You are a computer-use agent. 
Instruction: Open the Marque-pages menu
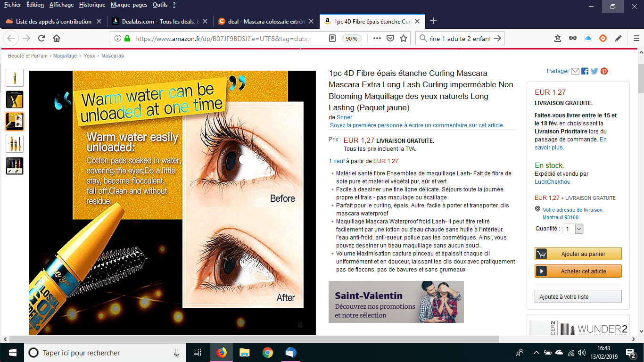point(129,5)
